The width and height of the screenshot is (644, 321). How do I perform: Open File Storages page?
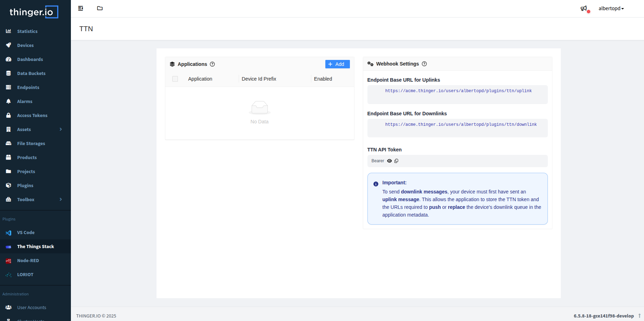coord(35,143)
